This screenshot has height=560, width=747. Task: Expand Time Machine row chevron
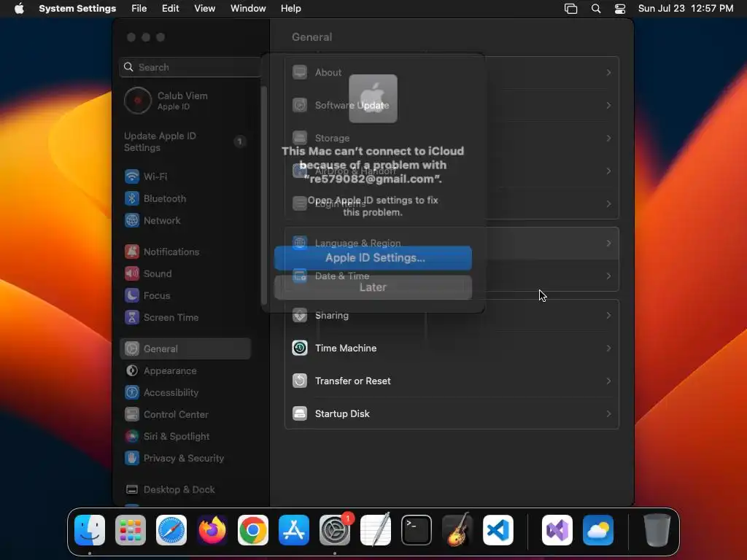608,348
